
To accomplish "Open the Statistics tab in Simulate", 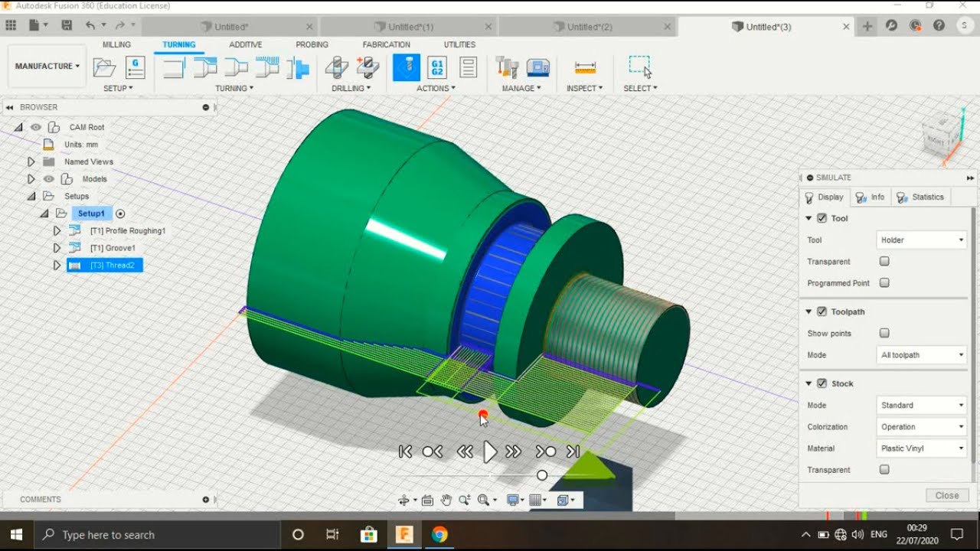I will 920,197.
